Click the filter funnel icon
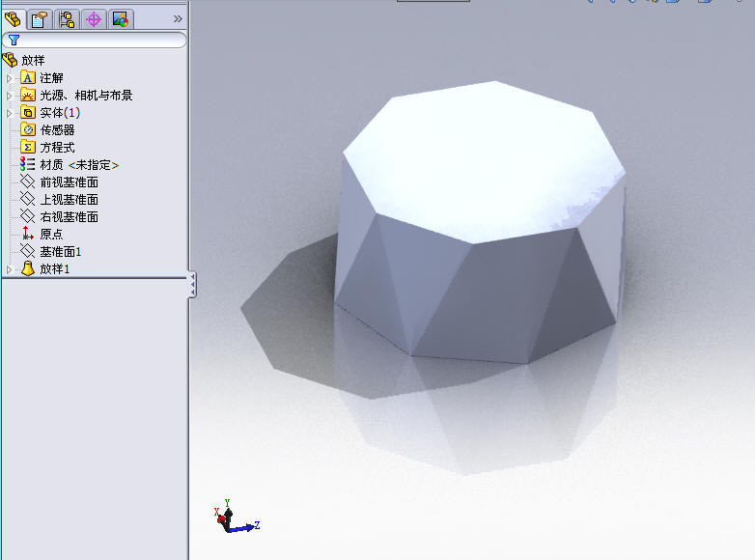Viewport: 755px width, 560px height. coord(14,40)
